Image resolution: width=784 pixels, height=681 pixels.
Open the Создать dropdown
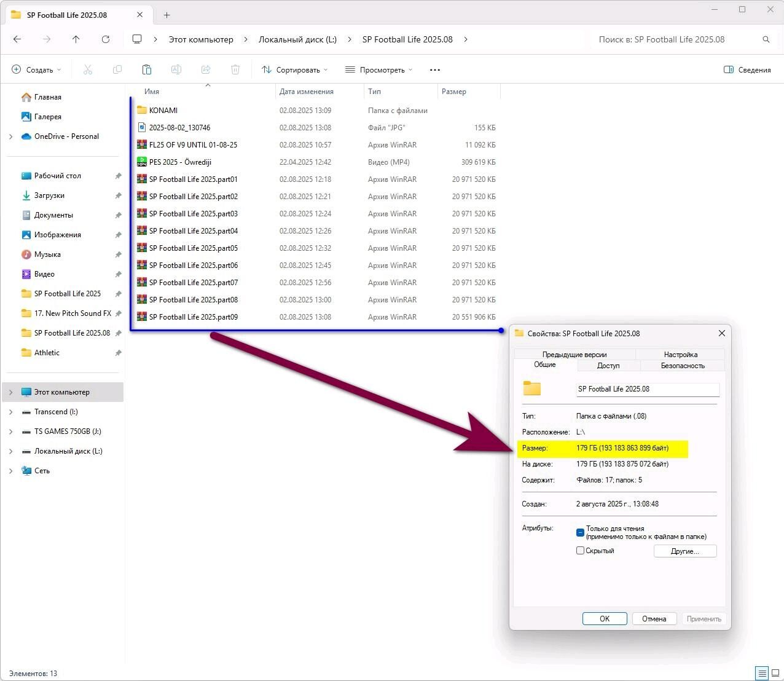37,69
